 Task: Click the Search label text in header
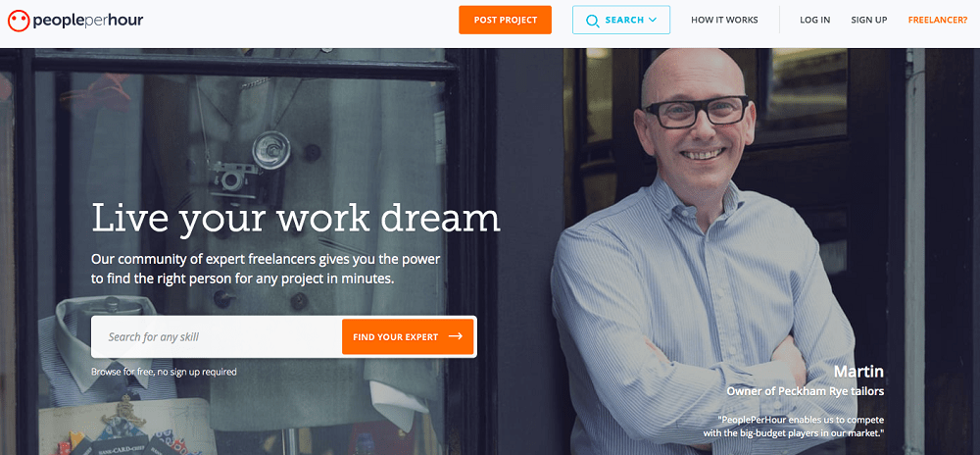point(624,20)
